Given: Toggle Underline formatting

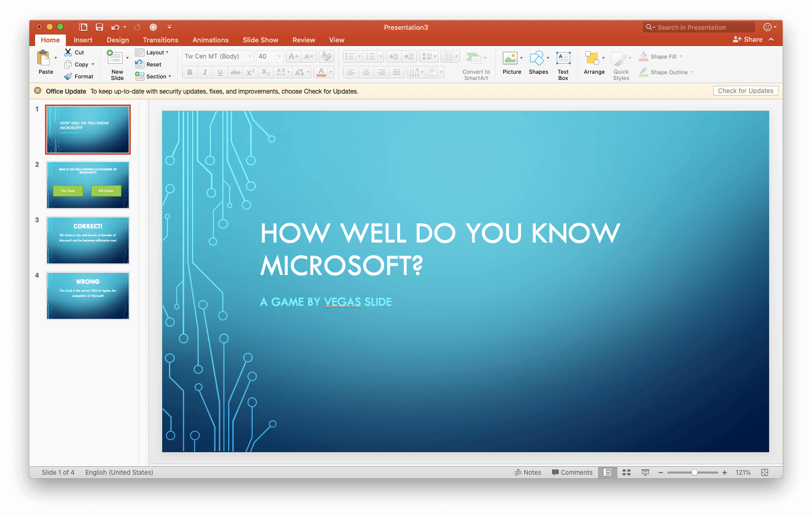Looking at the screenshot, I should (220, 72).
